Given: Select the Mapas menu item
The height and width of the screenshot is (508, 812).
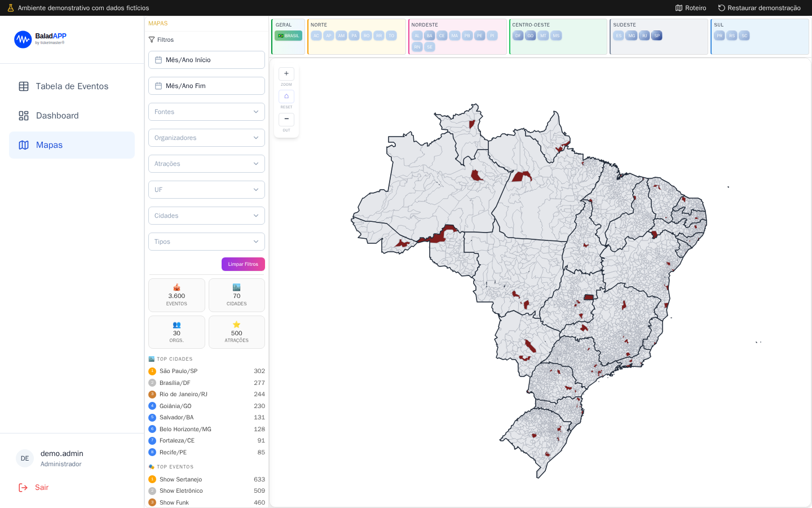Looking at the screenshot, I should tap(72, 145).
